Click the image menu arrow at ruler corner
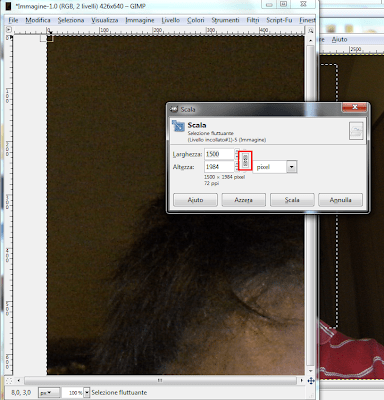Image resolution: width=384 pixels, height=400 pixels. [x=9, y=30]
